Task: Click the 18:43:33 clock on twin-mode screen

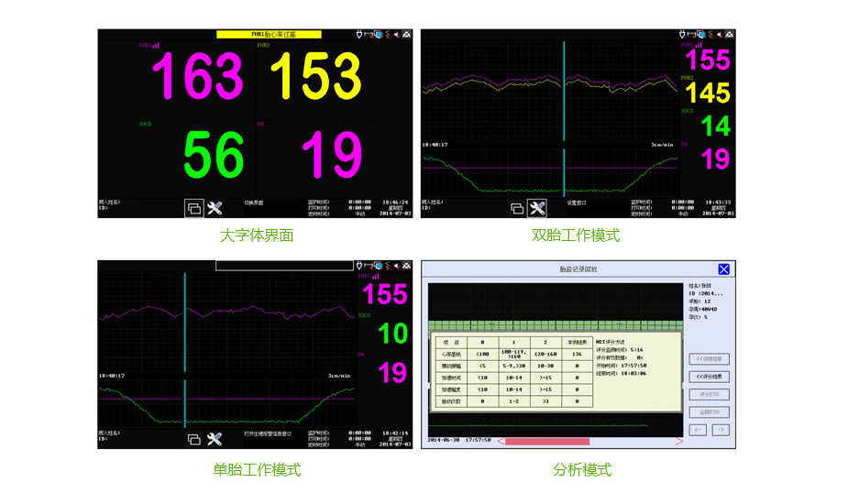Action: pos(718,203)
